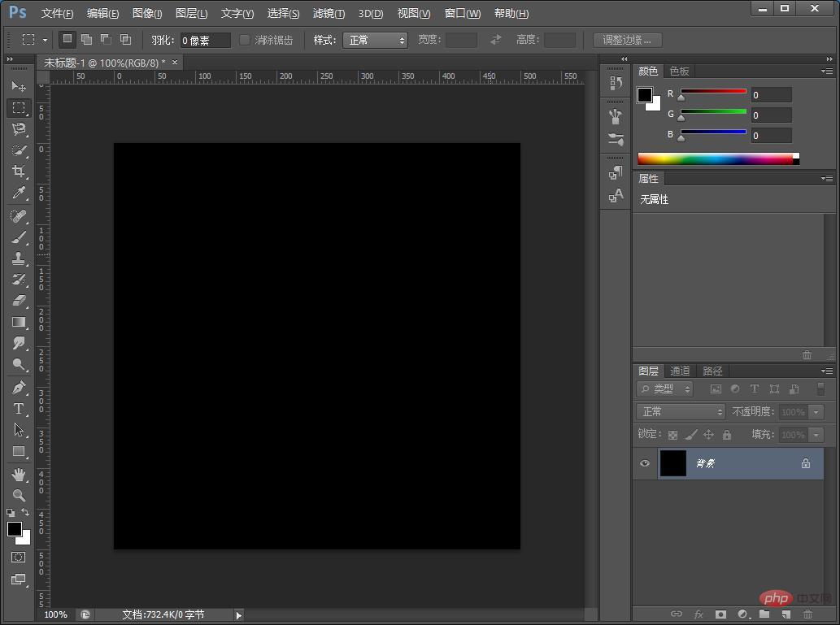Select the Zoom tool
Image resolution: width=840 pixels, height=625 pixels.
click(x=19, y=496)
